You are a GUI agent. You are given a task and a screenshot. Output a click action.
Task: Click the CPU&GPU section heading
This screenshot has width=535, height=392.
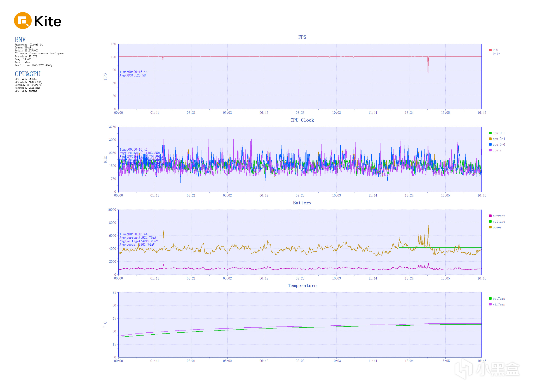(x=27, y=74)
